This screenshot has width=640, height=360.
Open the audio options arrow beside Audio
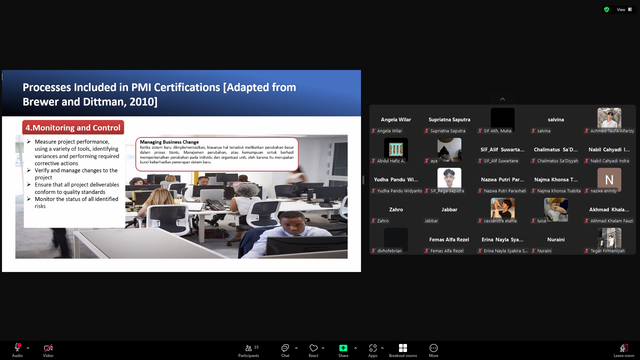28,348
